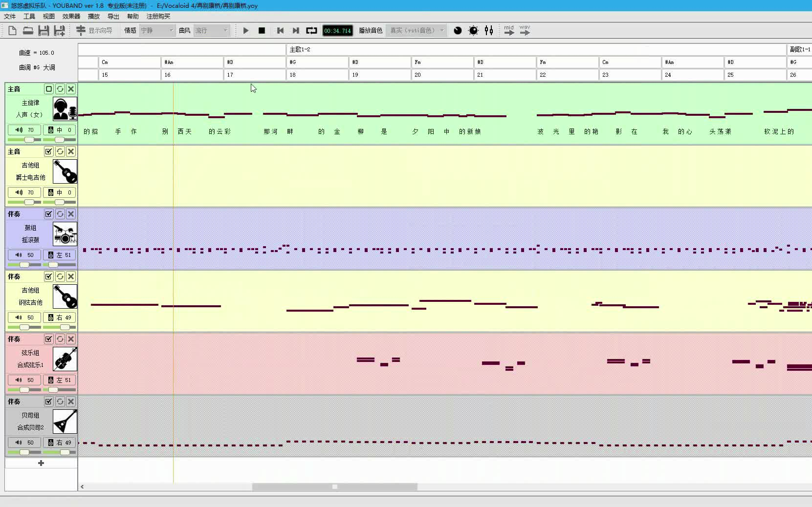Regenerate the 钢弦吉他 track

click(60, 276)
